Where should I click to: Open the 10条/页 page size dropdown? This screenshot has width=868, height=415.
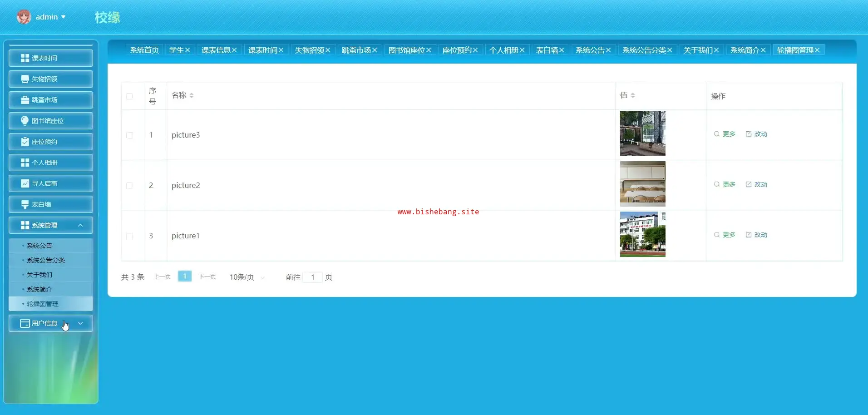(247, 277)
